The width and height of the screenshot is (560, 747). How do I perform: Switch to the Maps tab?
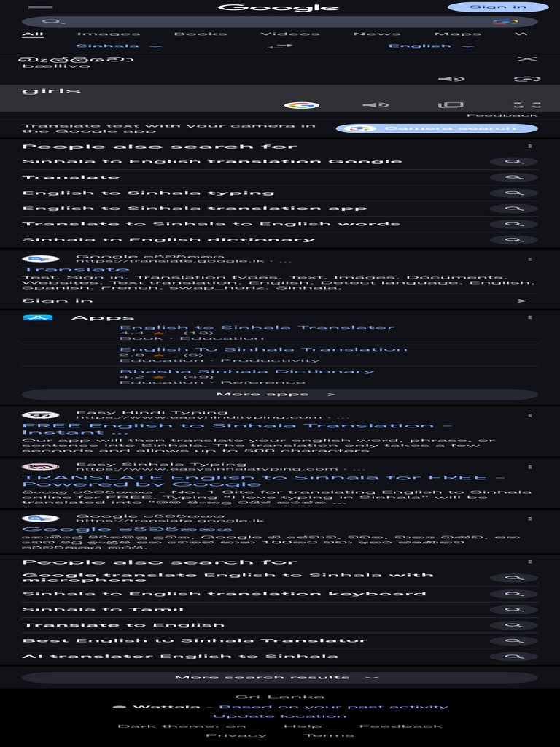tap(458, 34)
